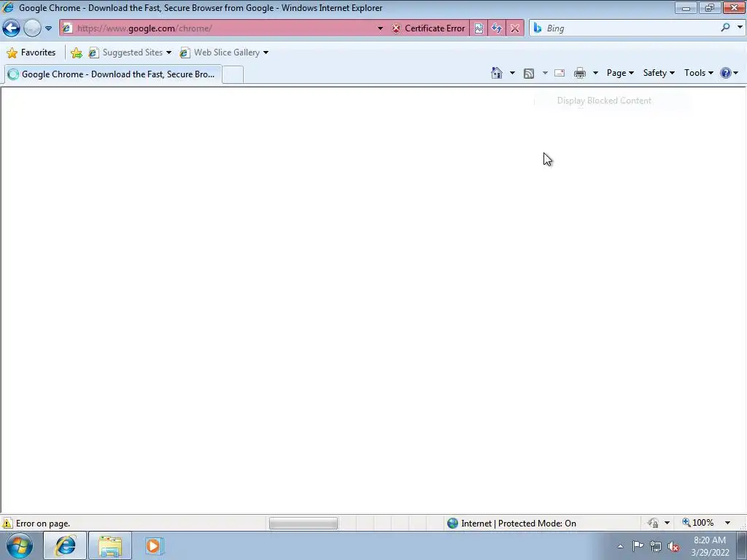Open the Tools menu
The width and height of the screenshot is (747, 560).
tap(699, 73)
